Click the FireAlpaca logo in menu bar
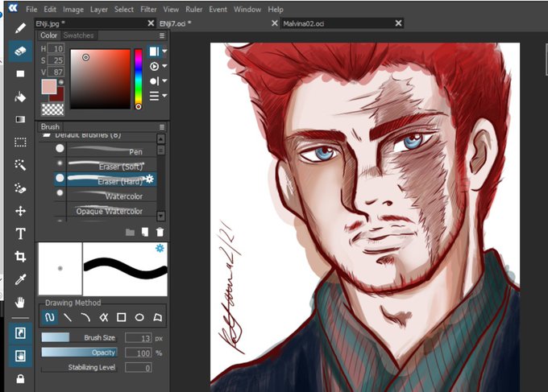Viewport: 548px width, 392px height. click(x=13, y=8)
